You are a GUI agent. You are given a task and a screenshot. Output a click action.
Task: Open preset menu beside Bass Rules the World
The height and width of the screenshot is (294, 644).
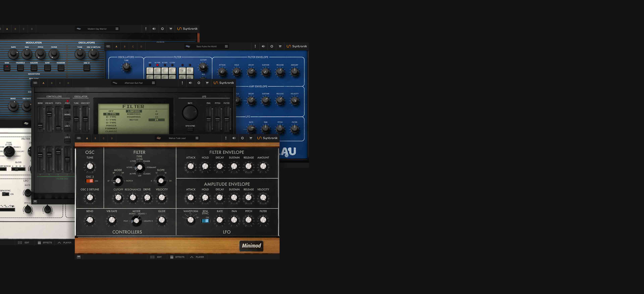[x=226, y=46]
